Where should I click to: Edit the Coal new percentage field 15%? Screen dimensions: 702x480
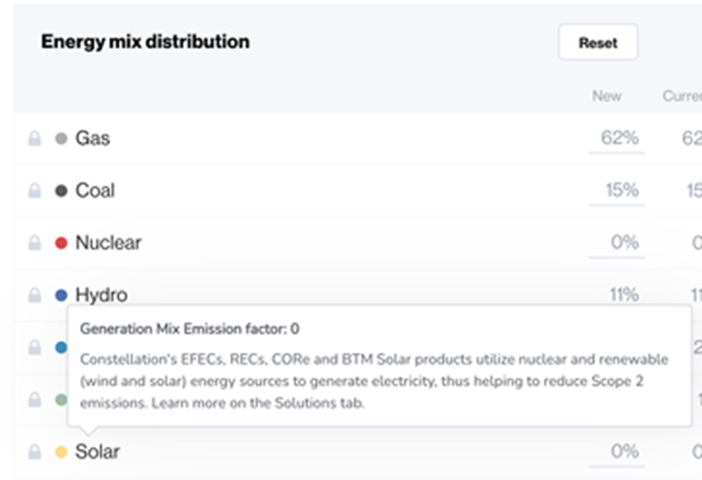click(x=617, y=191)
